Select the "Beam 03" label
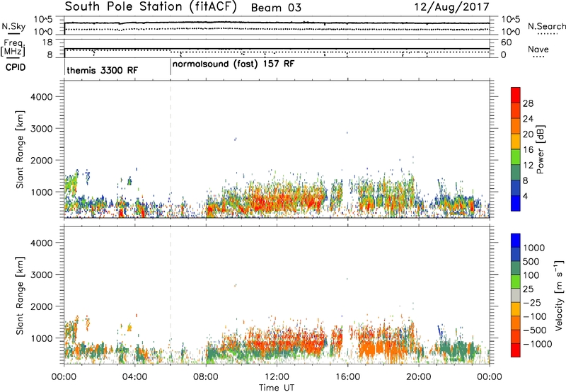 (x=276, y=8)
